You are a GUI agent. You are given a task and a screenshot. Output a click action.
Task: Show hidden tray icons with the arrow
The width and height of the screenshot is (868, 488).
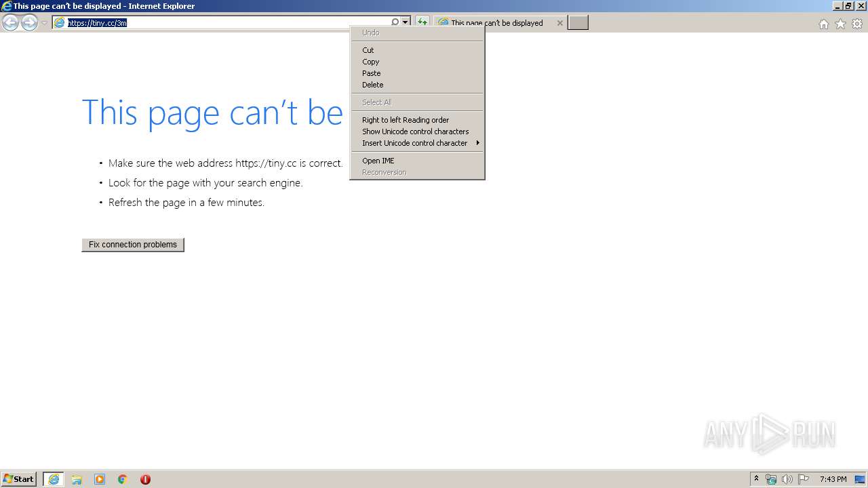pos(756,479)
